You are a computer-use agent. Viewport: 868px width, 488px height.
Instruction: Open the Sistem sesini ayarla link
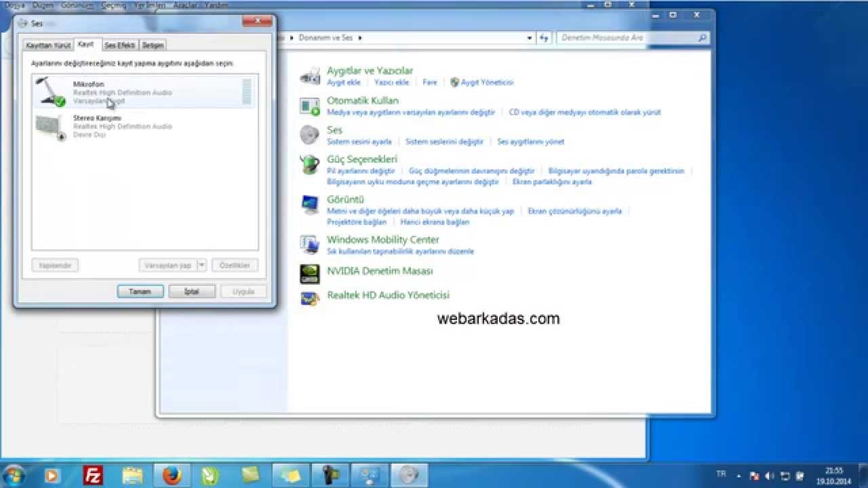point(359,142)
